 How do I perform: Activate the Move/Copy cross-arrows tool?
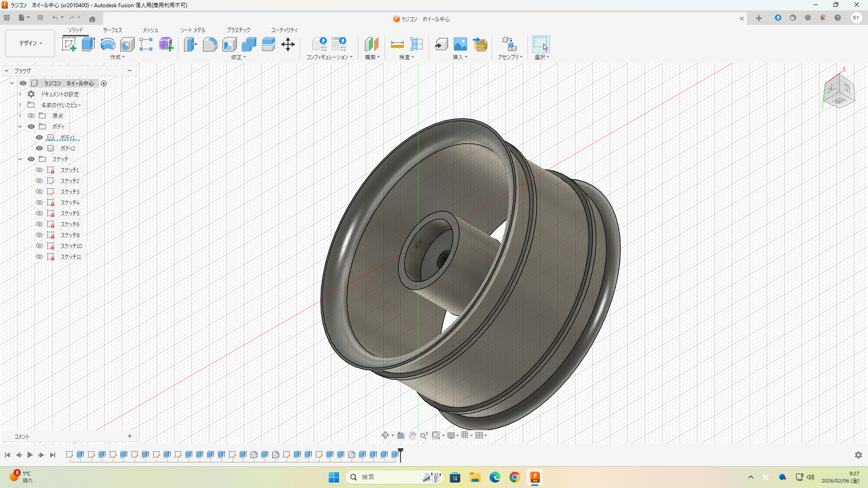288,44
